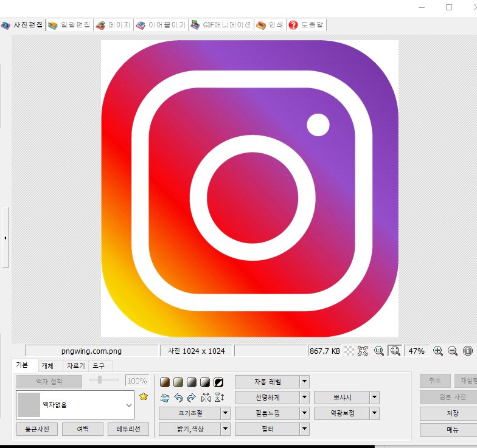Screen dimensions: 477x448
Task: Click the 밝기,색상 brightness color button
Action: (190, 429)
